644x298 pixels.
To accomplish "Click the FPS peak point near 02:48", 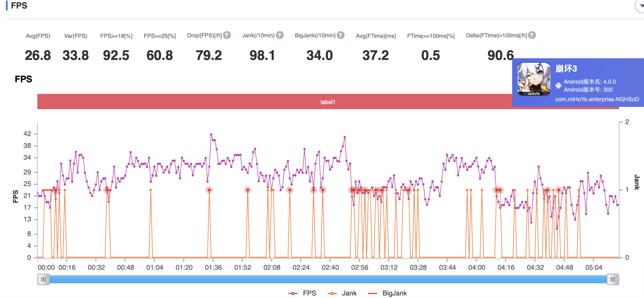I will (345, 137).
